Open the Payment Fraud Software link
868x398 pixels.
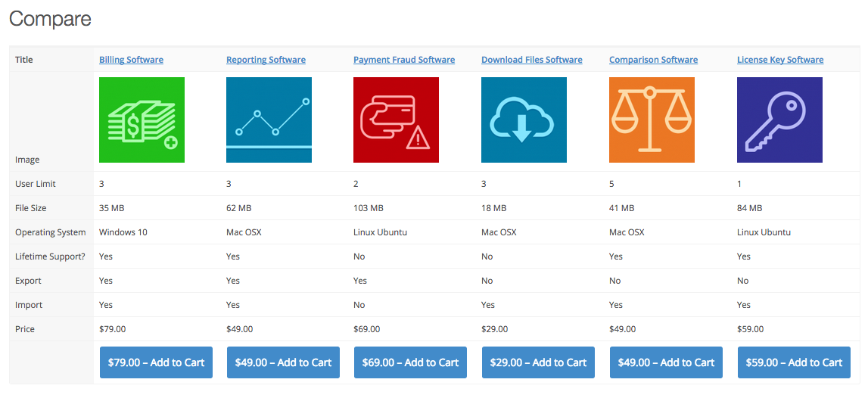click(x=404, y=60)
